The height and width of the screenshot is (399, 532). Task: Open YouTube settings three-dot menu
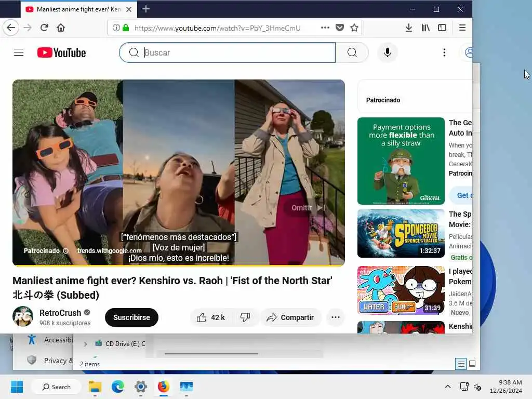pos(444,52)
